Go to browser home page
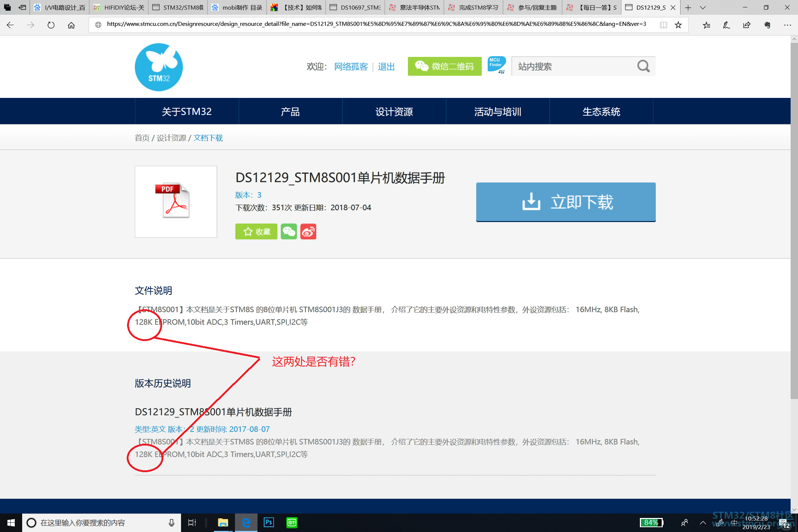 tap(71, 25)
